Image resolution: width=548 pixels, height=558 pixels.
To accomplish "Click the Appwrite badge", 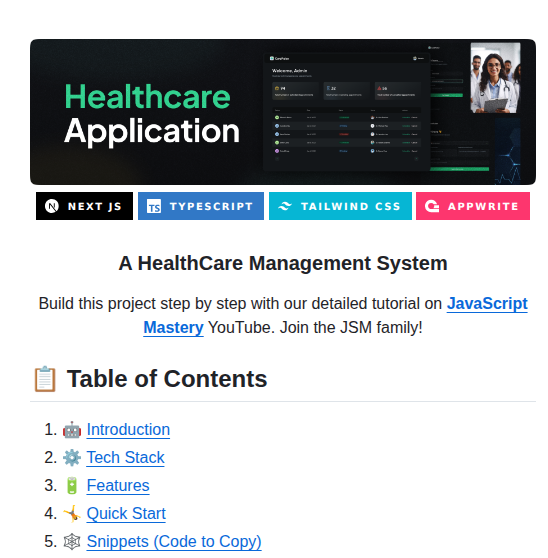I will tap(473, 206).
